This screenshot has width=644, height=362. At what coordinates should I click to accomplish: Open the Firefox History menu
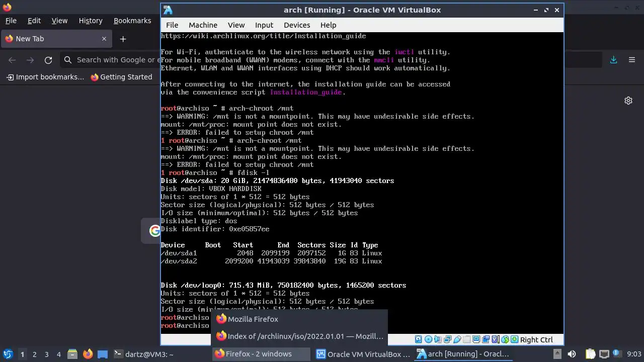tap(91, 21)
